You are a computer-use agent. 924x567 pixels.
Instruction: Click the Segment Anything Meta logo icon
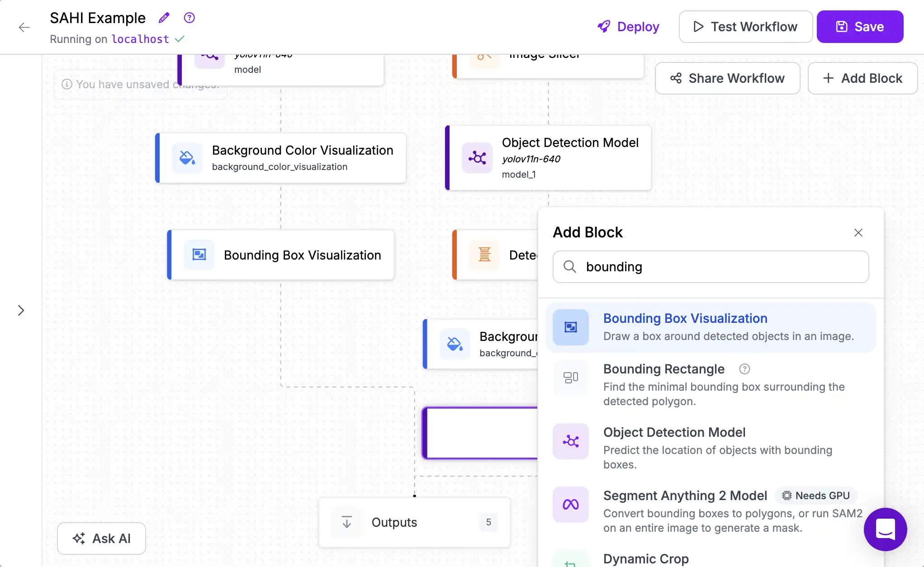click(571, 504)
